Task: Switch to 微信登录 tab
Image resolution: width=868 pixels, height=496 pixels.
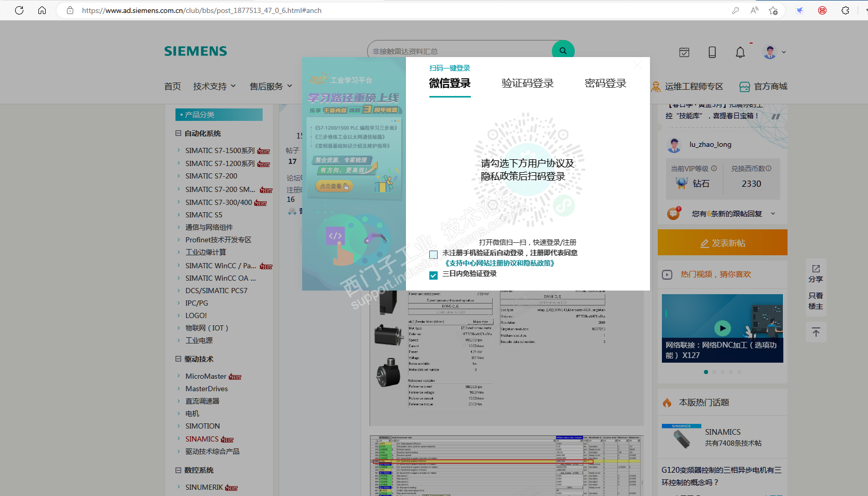Action: [450, 84]
